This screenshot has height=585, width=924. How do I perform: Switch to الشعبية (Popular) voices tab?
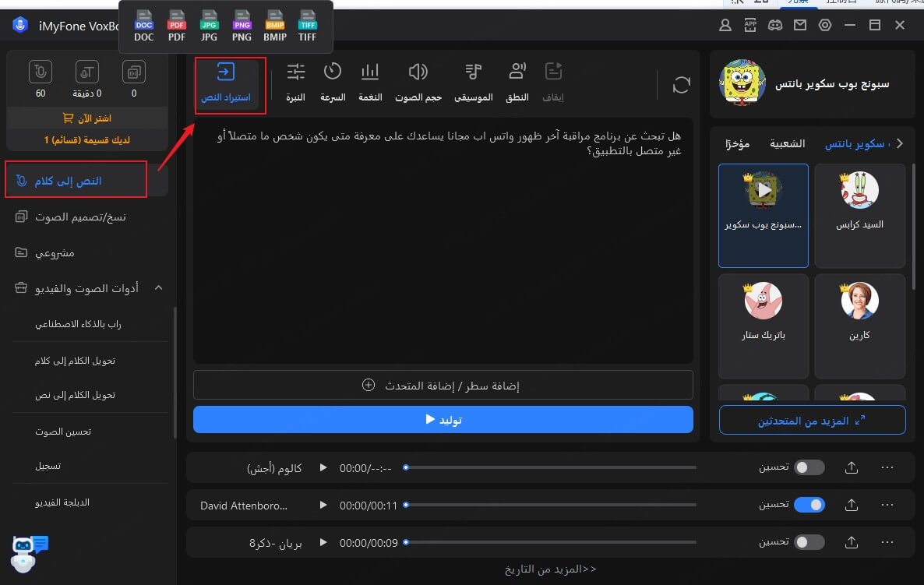tap(788, 144)
